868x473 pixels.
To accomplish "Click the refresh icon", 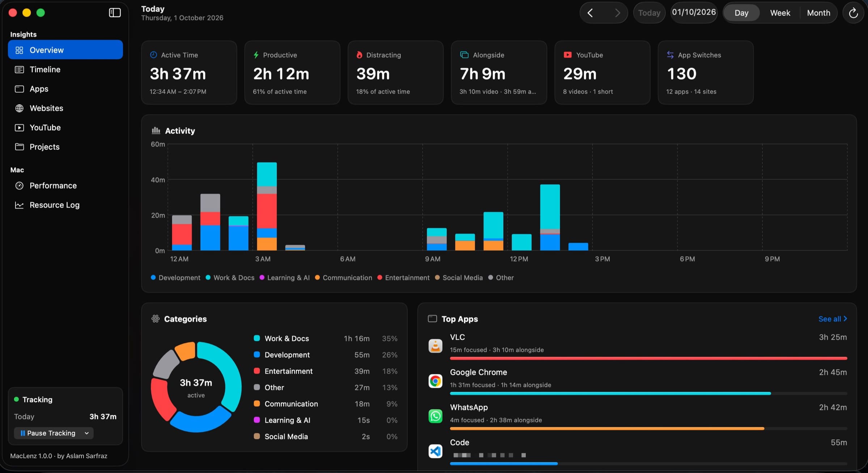I will coord(853,13).
